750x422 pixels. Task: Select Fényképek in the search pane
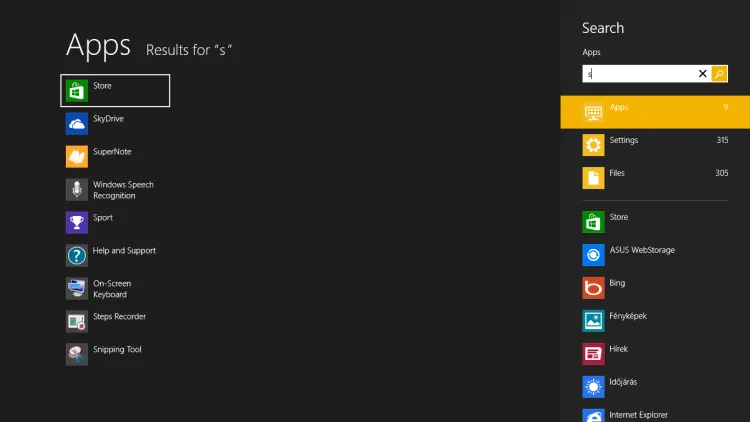click(x=626, y=321)
